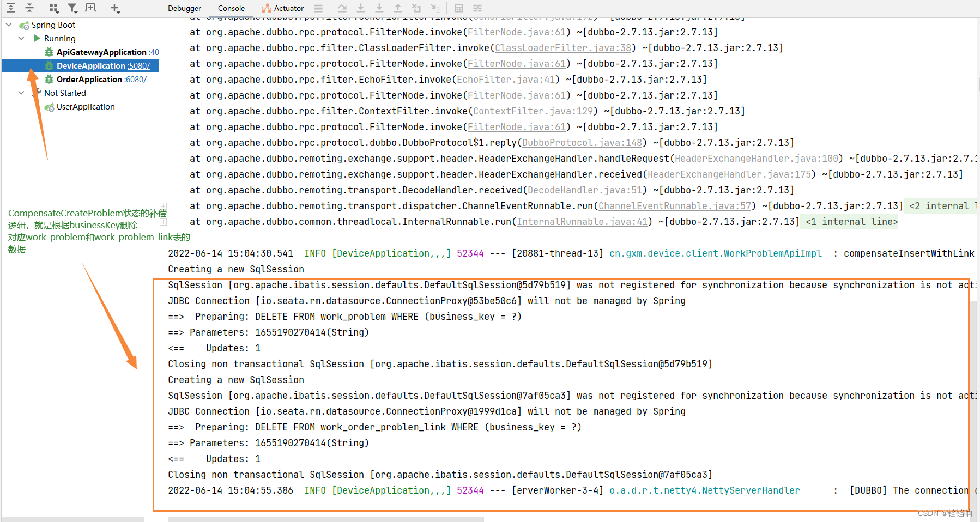Select UserApplication under Not Started
Image resolution: width=980 pixels, height=522 pixels.
[x=86, y=107]
